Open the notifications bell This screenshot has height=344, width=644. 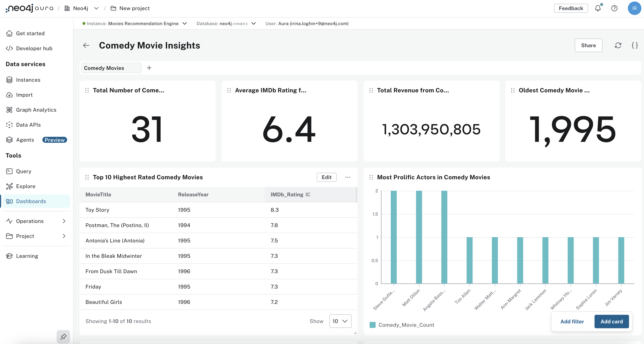click(x=598, y=8)
